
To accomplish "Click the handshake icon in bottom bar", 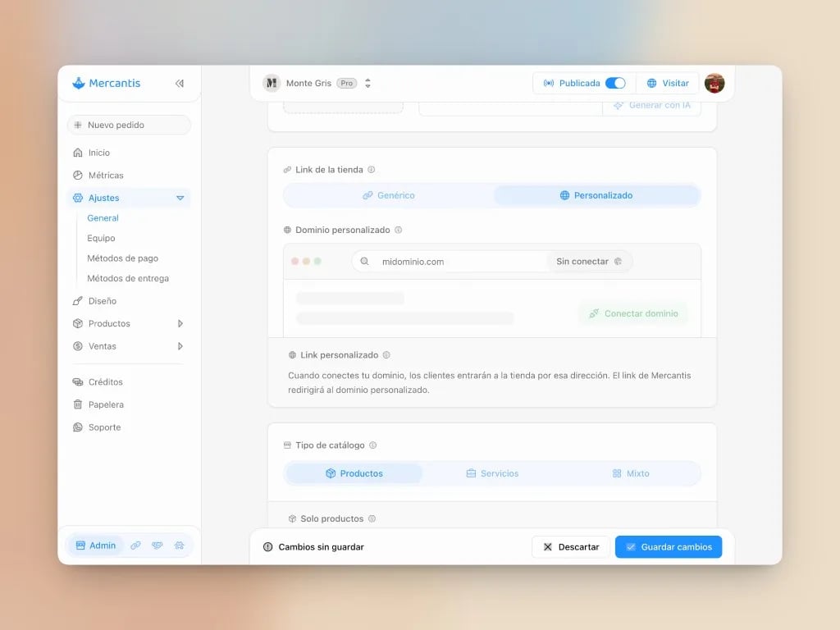I will tap(157, 546).
